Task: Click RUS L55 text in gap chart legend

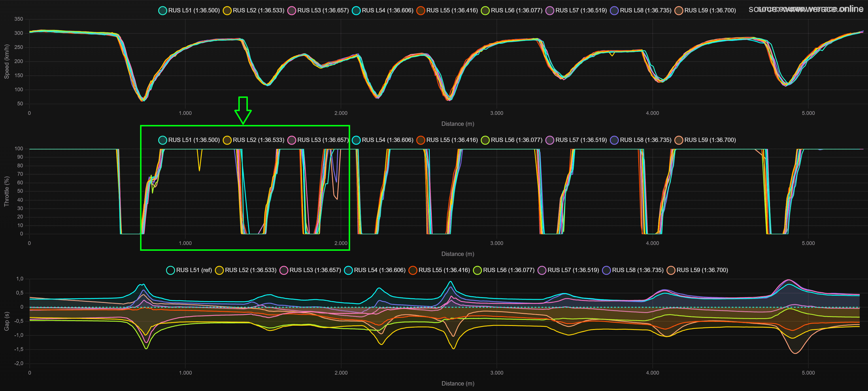Action: tap(444, 270)
